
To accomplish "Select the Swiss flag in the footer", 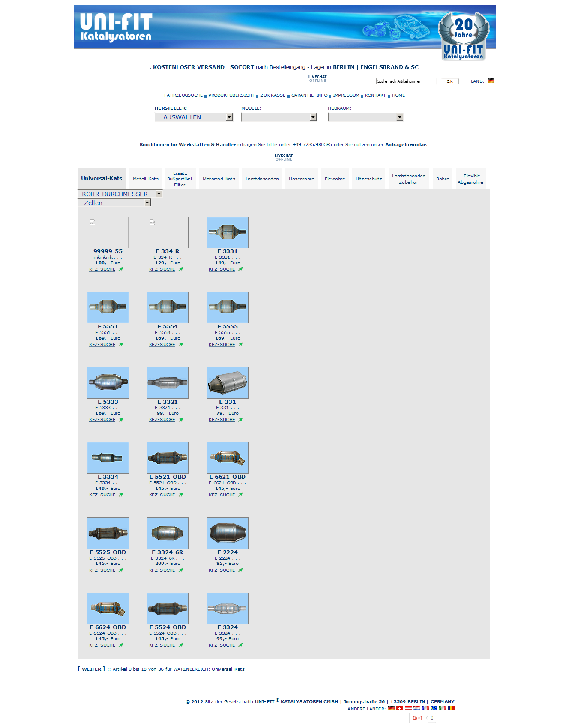I will pyautogui.click(x=400, y=708).
